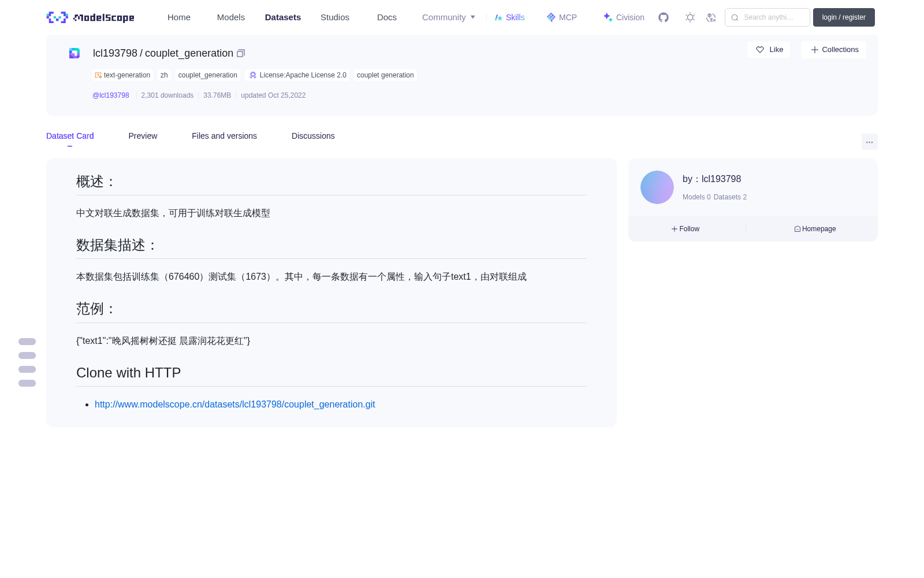924x578 pixels.
Task: Click the text-generation tag
Action: pyautogui.click(x=122, y=75)
